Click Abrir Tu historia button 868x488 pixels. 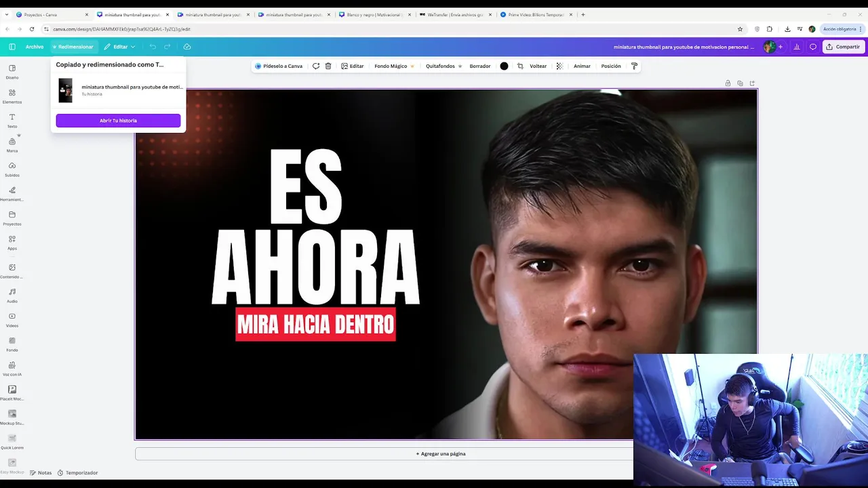click(x=118, y=121)
